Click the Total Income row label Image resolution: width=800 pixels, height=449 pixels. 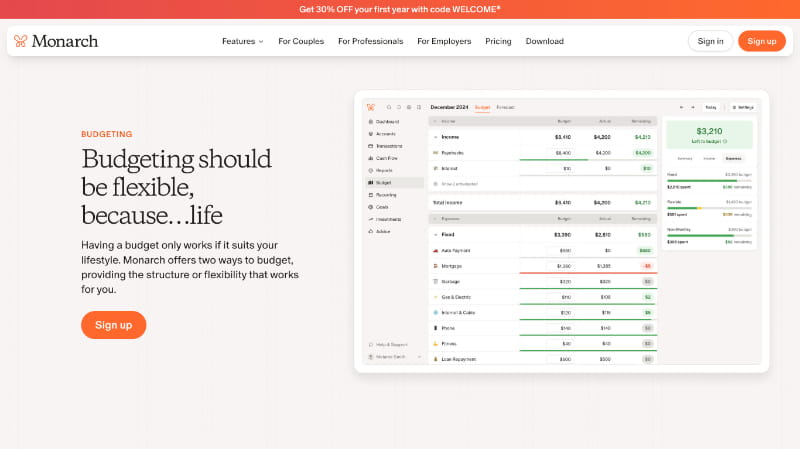pyautogui.click(x=447, y=203)
